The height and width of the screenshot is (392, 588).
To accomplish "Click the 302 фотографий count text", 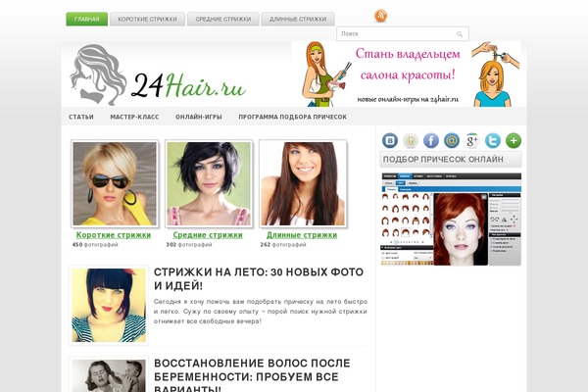I will [189, 245].
